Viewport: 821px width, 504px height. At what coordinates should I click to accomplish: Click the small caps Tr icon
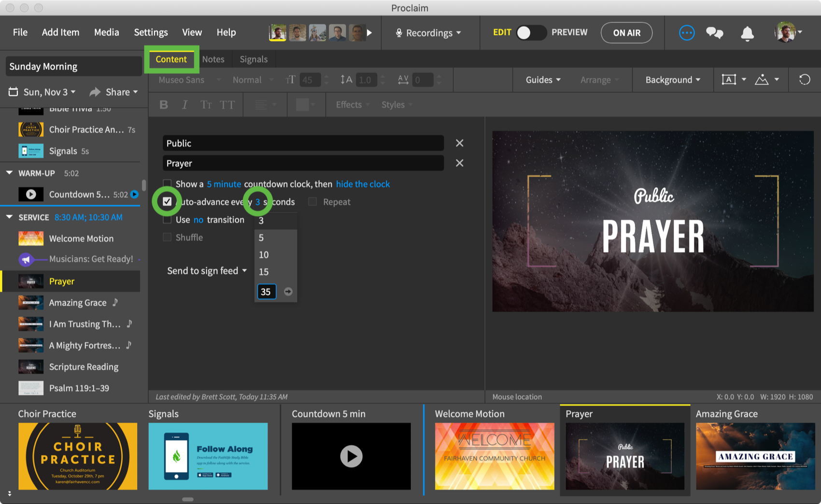[x=206, y=105]
